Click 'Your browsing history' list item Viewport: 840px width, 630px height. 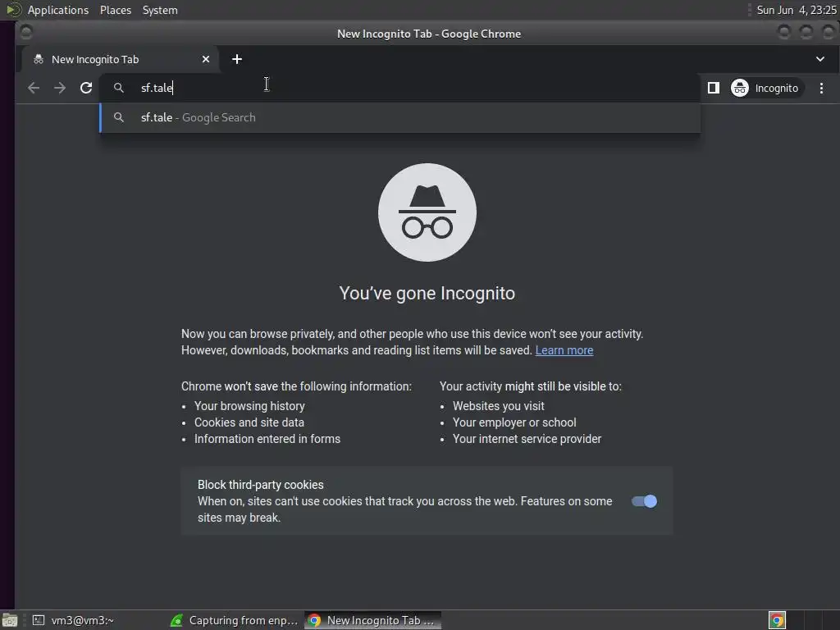click(249, 406)
